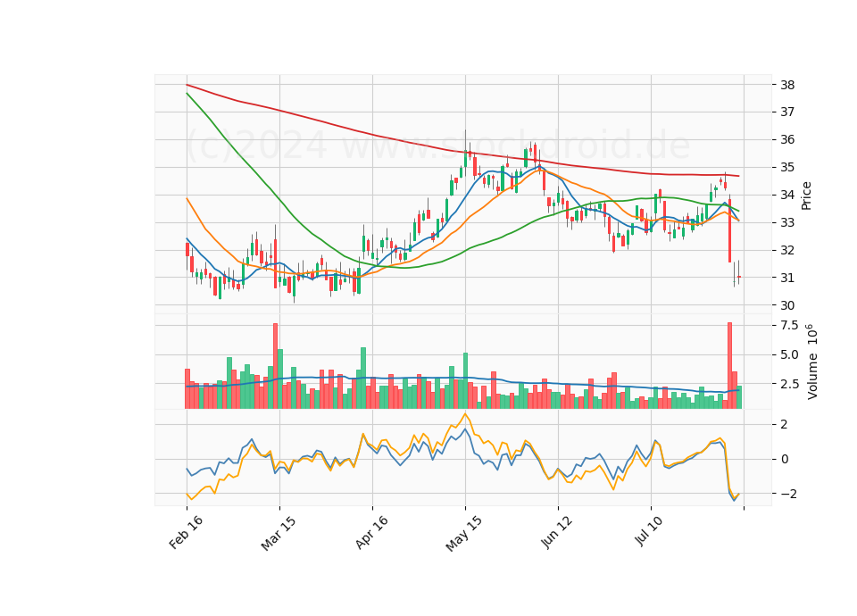Click the 37 price axis value
Viewport: 857px width, 616px height.
787,112
